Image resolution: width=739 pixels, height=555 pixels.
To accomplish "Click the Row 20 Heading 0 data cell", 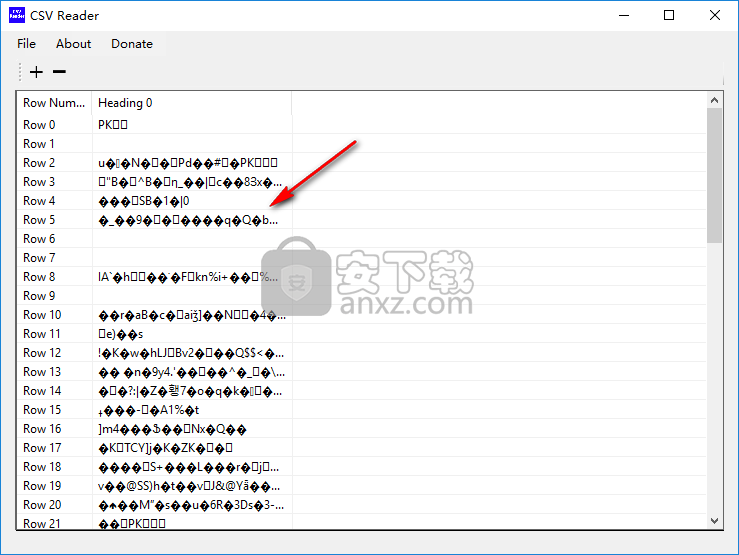I will point(192,505).
